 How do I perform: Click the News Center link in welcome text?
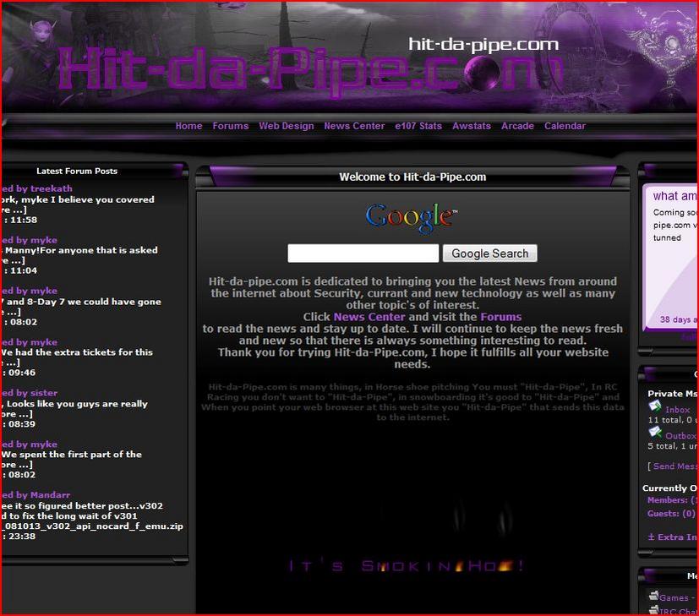369,317
